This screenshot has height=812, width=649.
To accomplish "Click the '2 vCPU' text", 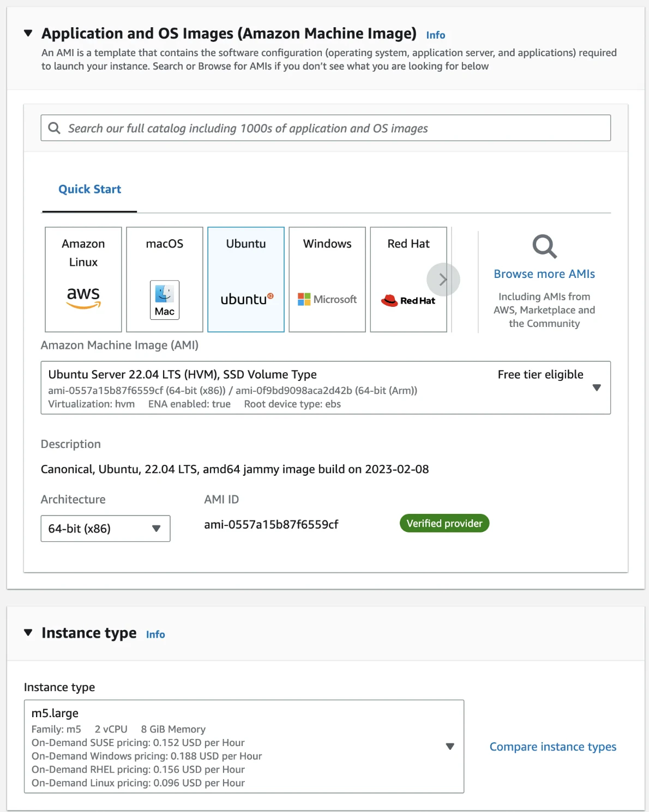I will pos(111,729).
